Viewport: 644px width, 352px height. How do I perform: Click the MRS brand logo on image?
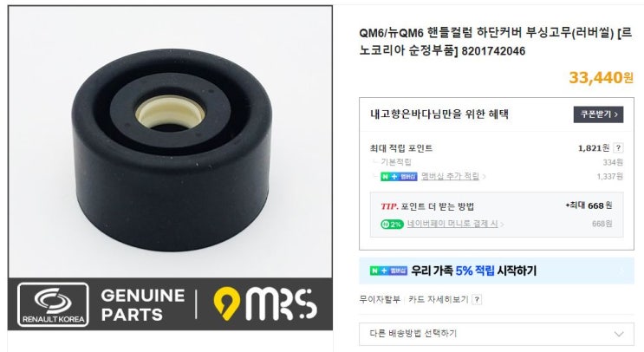pyautogui.click(x=265, y=304)
